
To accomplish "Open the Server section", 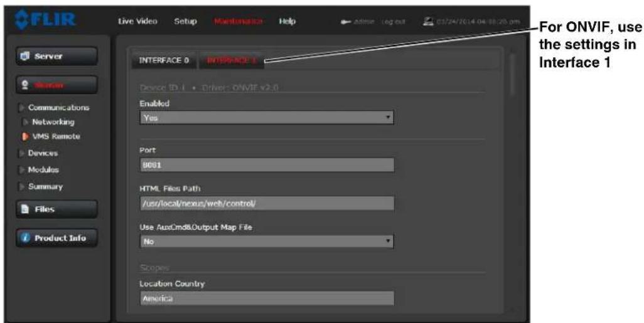I will click(x=56, y=56).
